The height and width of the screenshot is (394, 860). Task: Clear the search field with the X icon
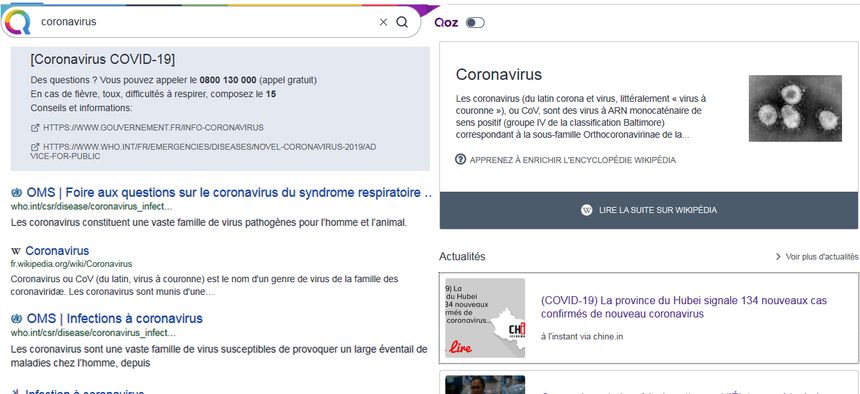point(383,22)
